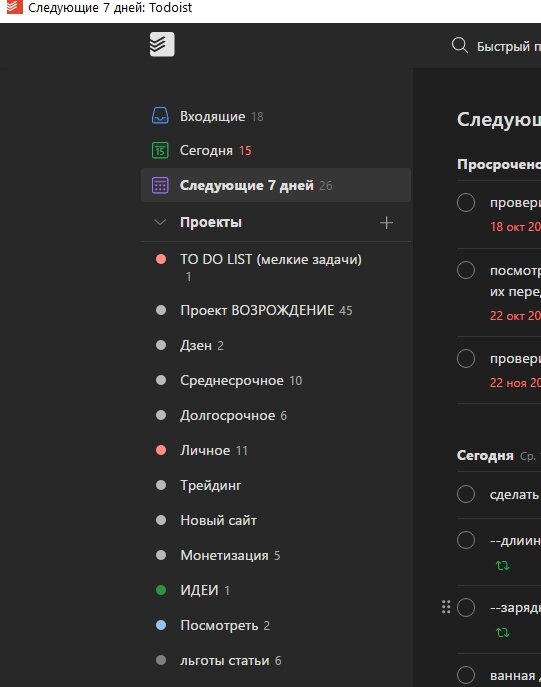The image size is (541, 687).
Task: Click the Проекты section header
Action: coord(211,222)
